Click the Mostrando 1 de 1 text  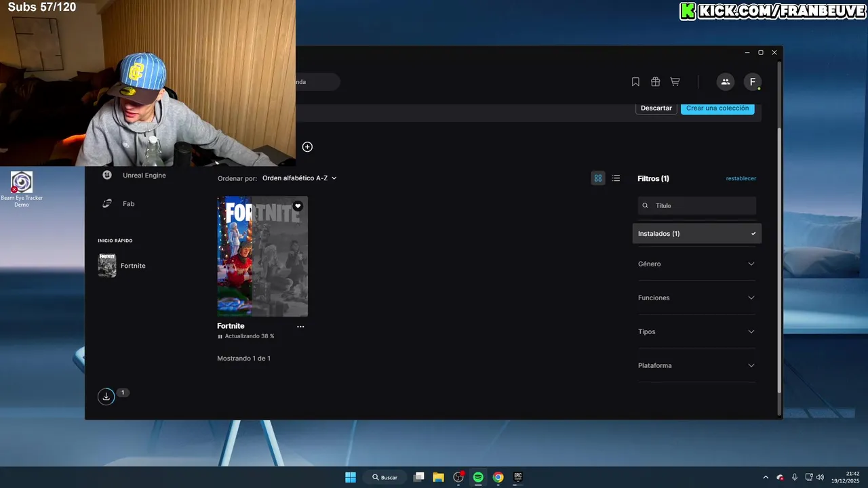click(x=243, y=358)
